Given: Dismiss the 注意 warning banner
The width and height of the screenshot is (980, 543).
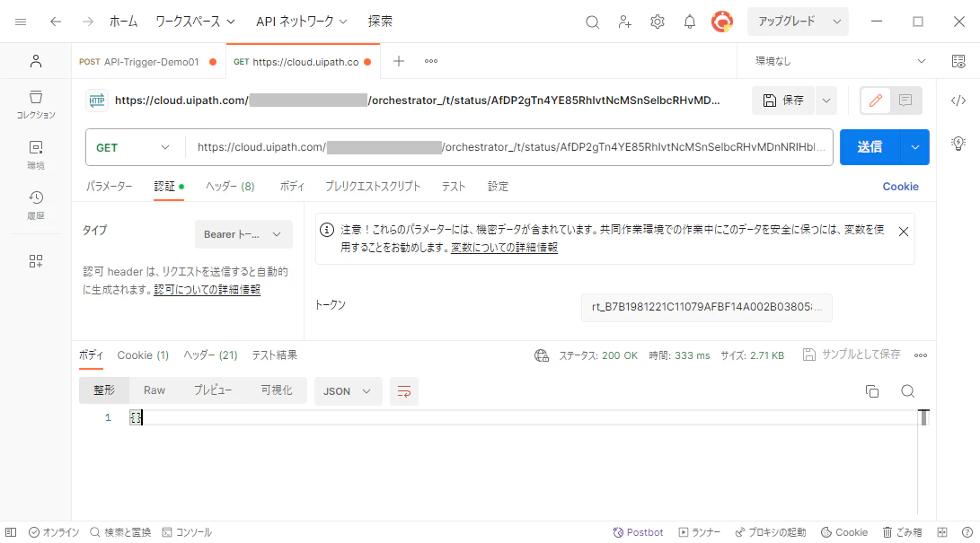Looking at the screenshot, I should pos(903,232).
